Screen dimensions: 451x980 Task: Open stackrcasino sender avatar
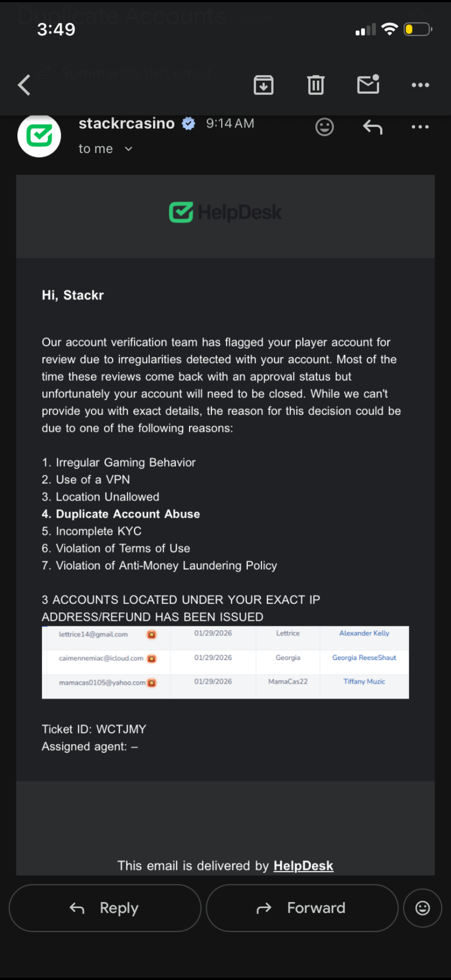tap(39, 135)
